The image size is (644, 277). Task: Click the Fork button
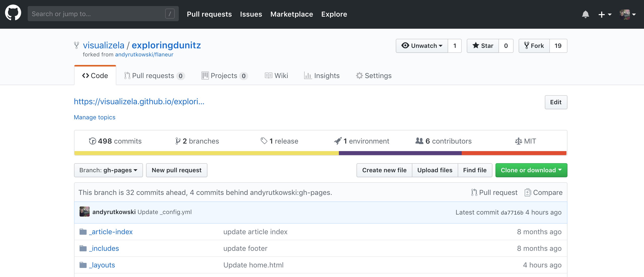click(534, 46)
